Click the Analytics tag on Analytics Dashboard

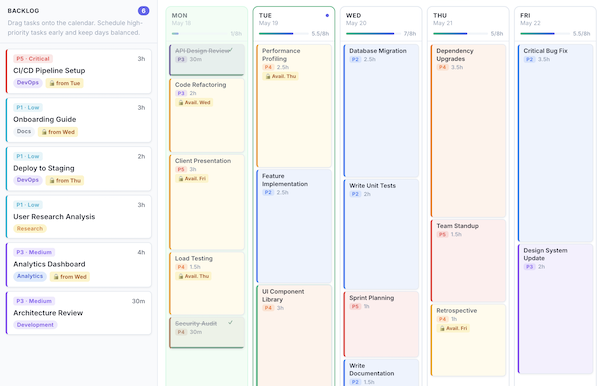(x=30, y=276)
